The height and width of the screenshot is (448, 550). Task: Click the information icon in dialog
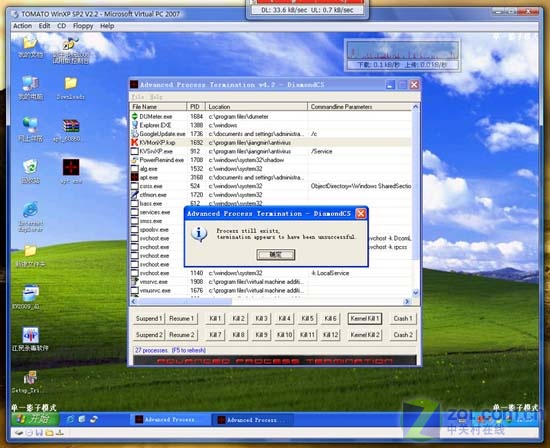(x=199, y=234)
